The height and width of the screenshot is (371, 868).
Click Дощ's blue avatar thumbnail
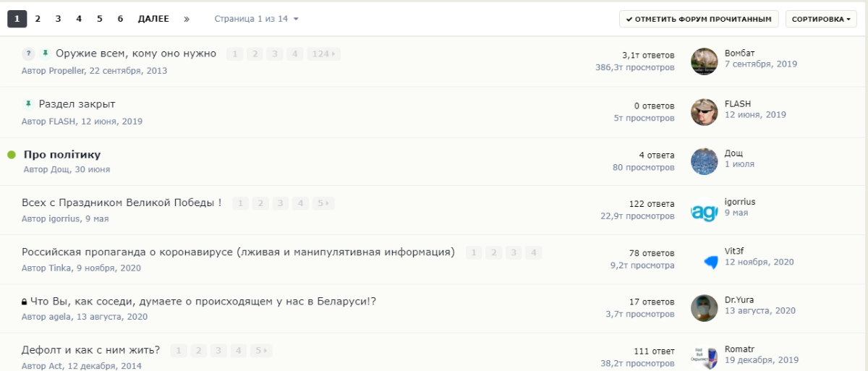705,161
